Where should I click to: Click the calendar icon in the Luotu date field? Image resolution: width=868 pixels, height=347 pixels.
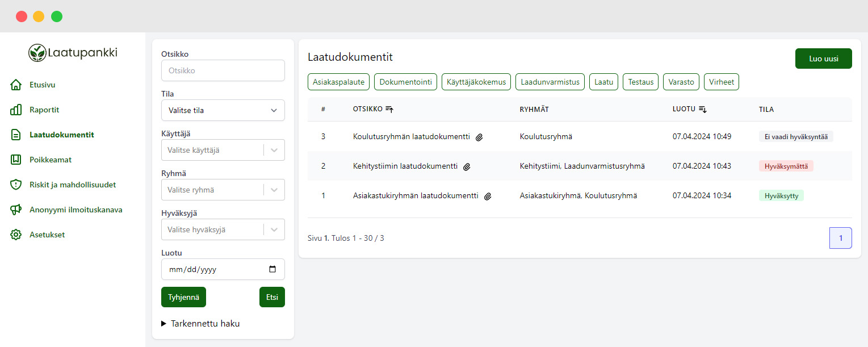(272, 270)
